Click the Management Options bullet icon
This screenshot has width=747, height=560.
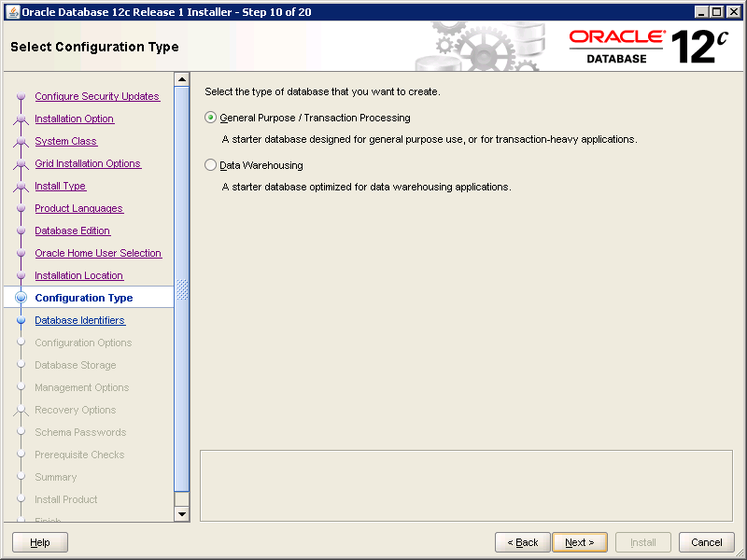(x=21, y=387)
